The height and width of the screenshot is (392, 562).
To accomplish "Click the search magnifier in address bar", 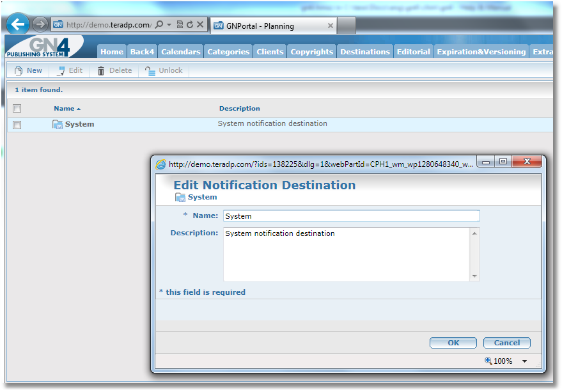I will point(159,24).
